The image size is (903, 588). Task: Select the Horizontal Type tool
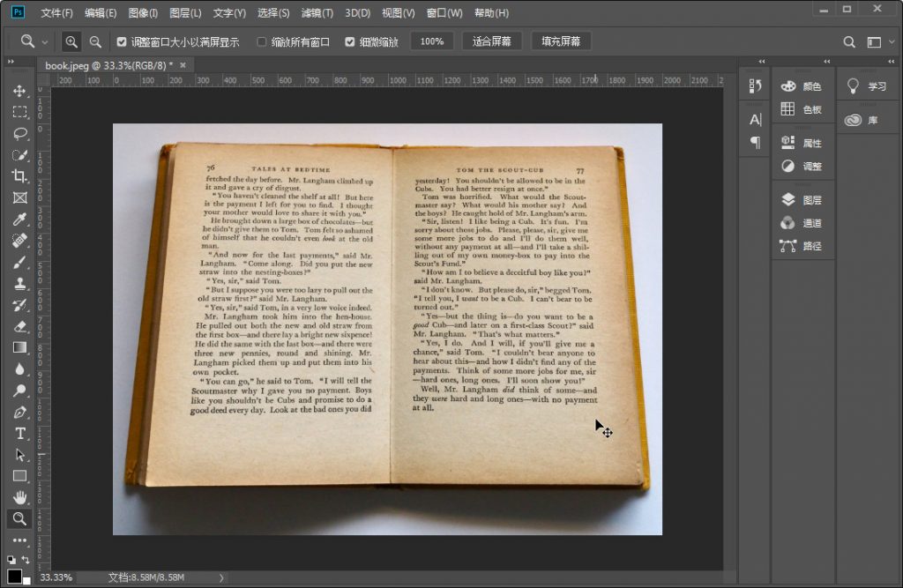coord(19,433)
